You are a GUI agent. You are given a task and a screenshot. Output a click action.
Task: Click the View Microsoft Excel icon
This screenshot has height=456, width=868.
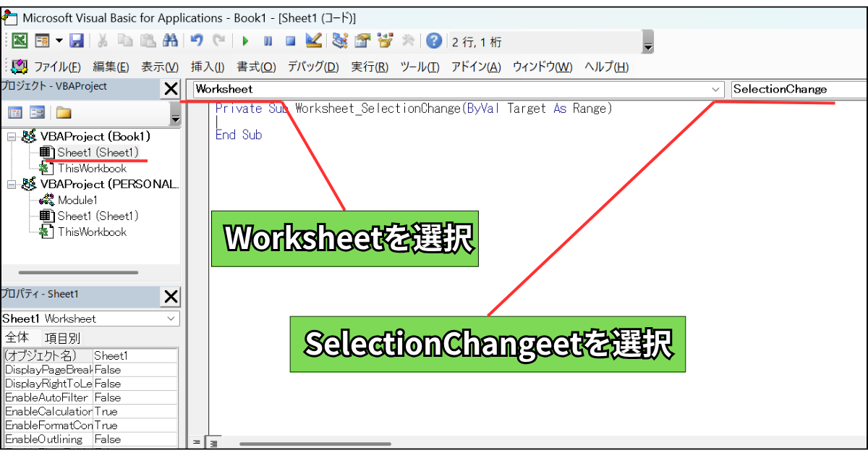click(20, 41)
